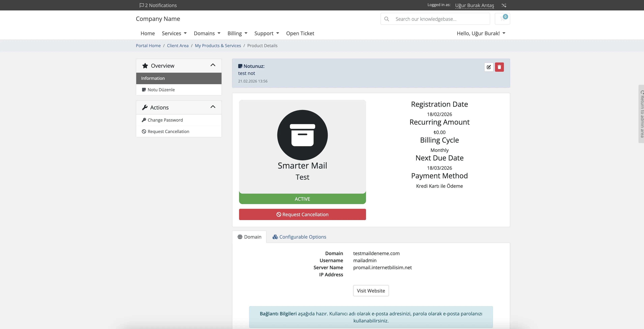This screenshot has width=644, height=329.
Task: Open the Billing dropdown menu
Action: point(237,33)
